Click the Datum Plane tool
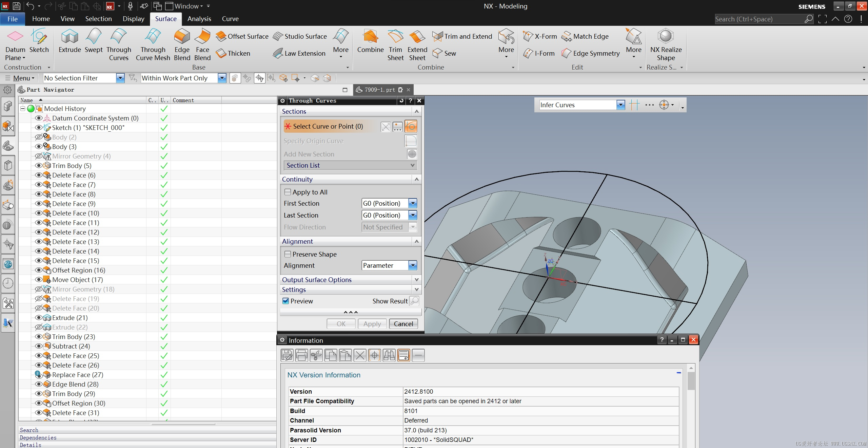The width and height of the screenshot is (868, 448). coord(15,45)
